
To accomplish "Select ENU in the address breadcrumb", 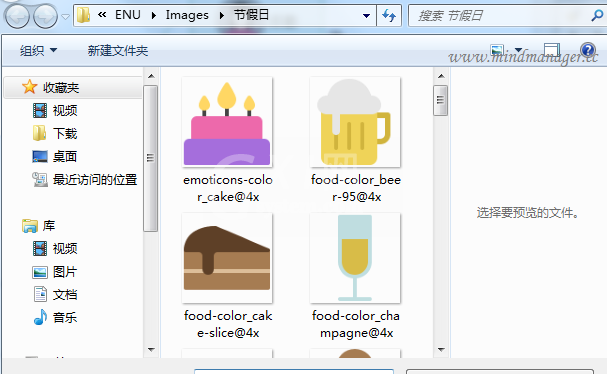I will 128,15.
